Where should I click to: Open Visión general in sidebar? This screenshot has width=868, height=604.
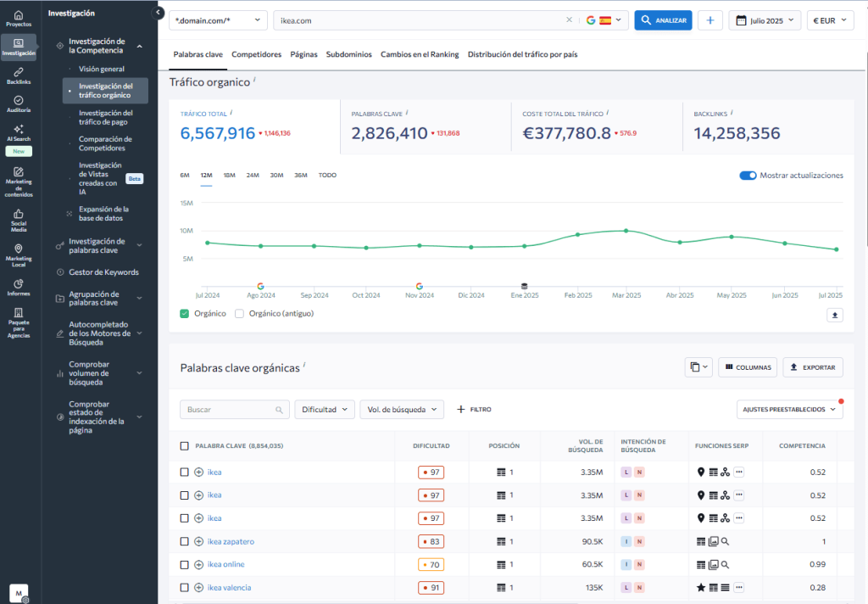[x=102, y=69]
